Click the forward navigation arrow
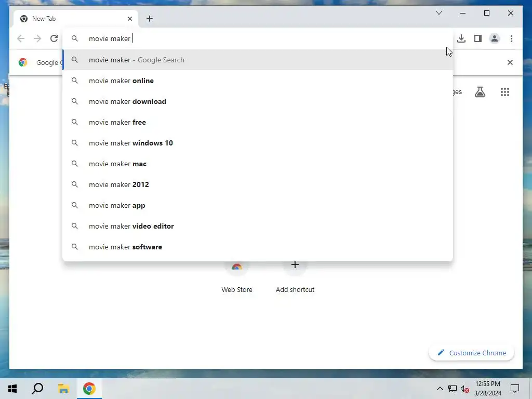 pos(37,38)
